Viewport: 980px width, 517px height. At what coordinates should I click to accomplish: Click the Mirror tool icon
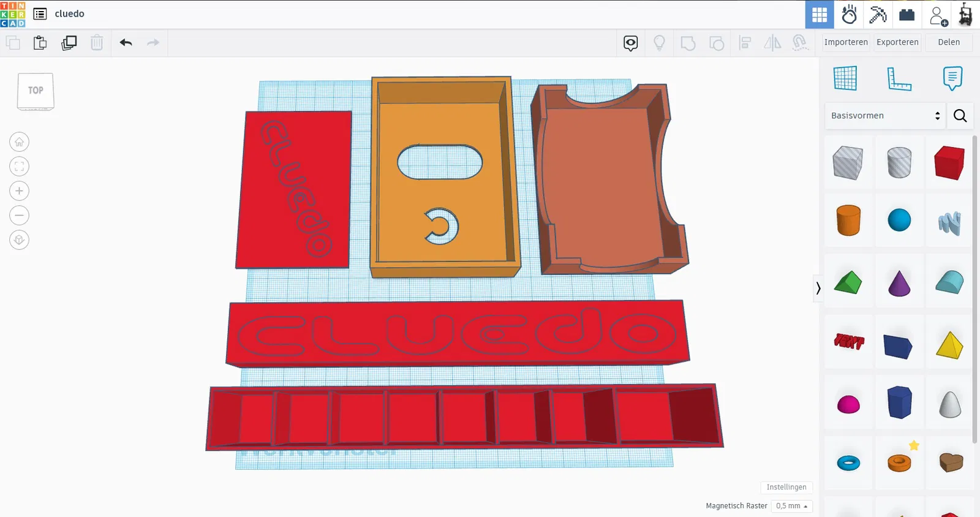[x=772, y=43]
